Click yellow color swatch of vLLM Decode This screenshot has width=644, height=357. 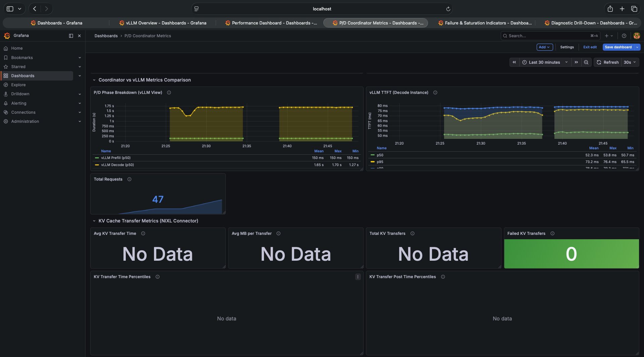pyautogui.click(x=97, y=165)
